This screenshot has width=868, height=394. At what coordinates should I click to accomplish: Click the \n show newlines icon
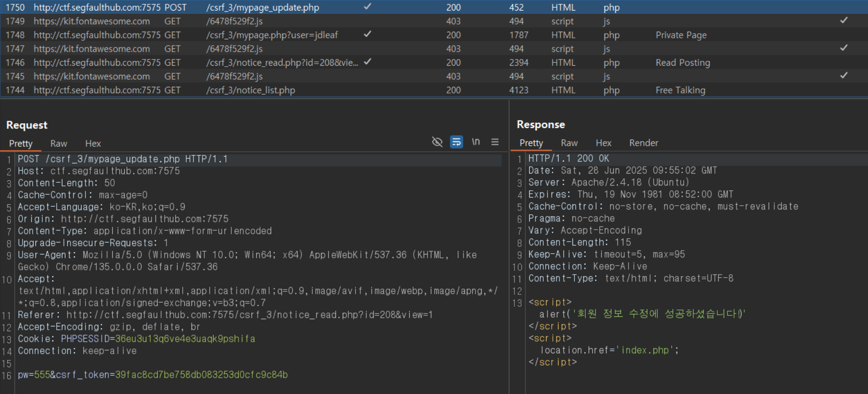(476, 142)
